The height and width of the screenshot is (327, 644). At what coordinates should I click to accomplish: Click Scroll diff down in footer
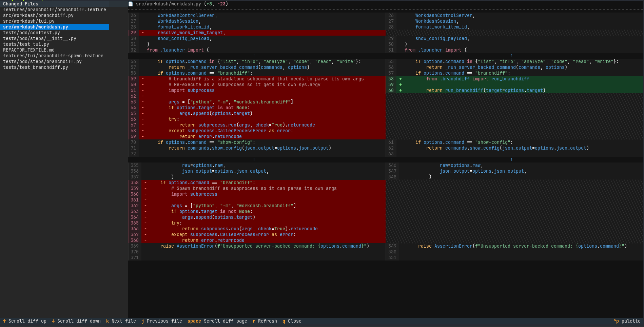point(76,321)
